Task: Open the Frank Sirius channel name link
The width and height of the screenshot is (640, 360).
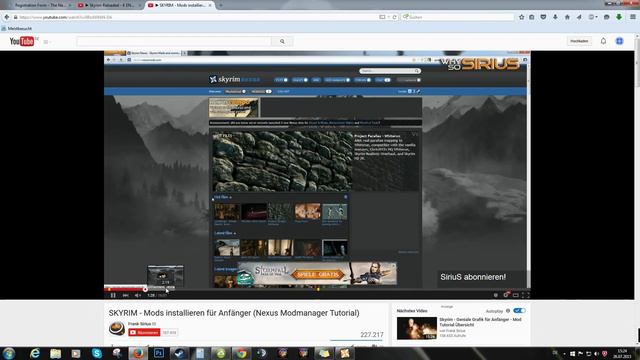Action: click(x=140, y=324)
